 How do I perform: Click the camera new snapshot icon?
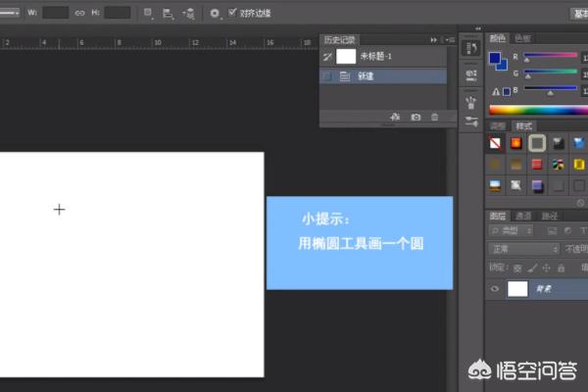click(416, 117)
